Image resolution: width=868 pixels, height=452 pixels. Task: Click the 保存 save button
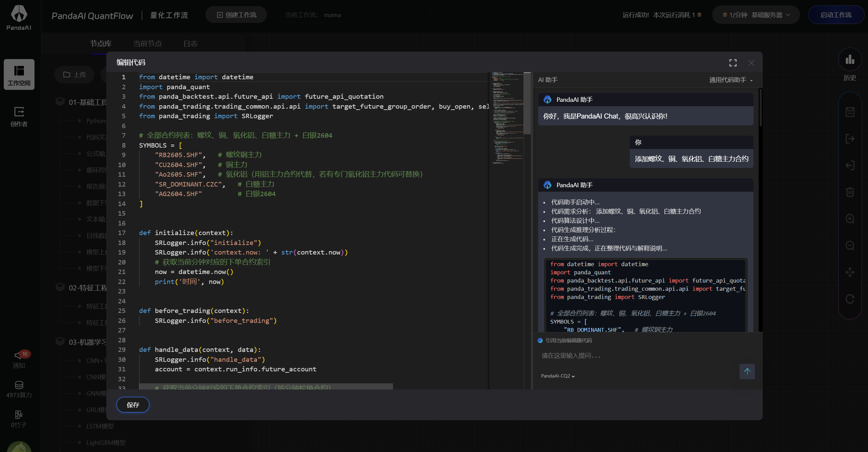pyautogui.click(x=133, y=405)
